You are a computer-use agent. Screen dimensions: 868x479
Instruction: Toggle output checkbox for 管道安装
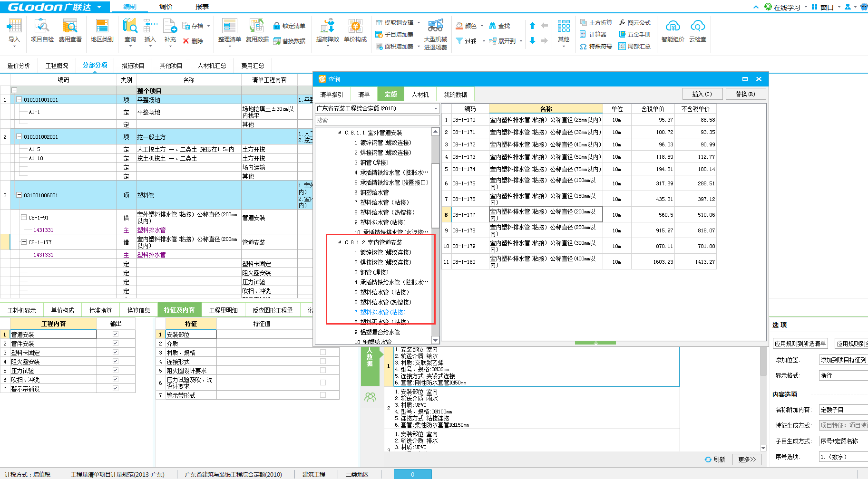pyautogui.click(x=115, y=334)
